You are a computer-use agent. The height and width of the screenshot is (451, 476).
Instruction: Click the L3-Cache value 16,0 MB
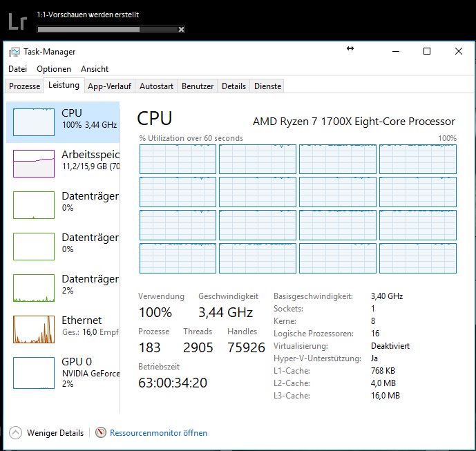point(385,396)
